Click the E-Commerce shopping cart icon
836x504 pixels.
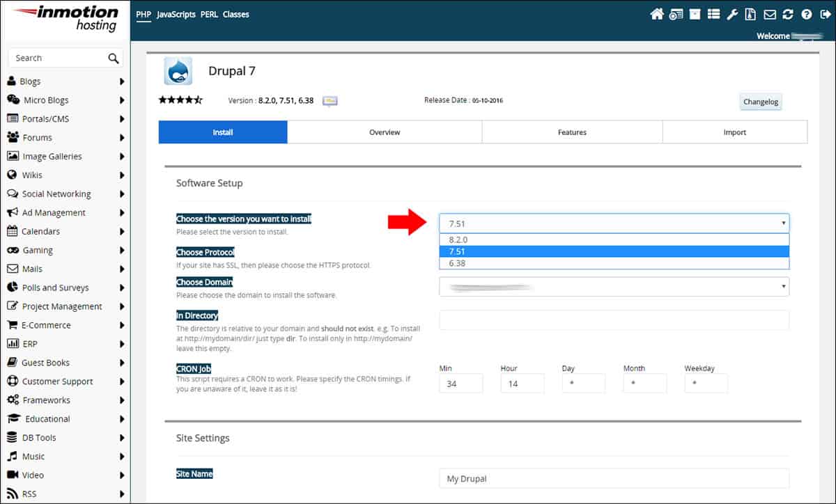pyautogui.click(x=12, y=325)
